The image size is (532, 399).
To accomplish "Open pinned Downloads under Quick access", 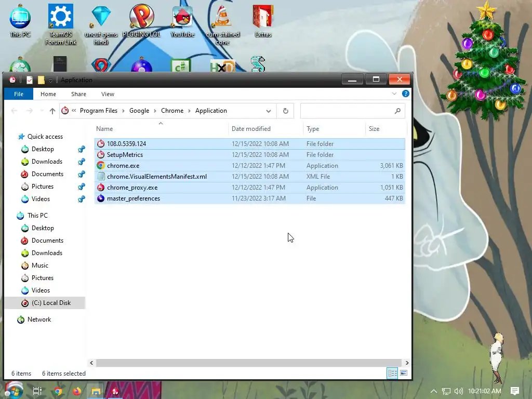I will click(x=47, y=162).
